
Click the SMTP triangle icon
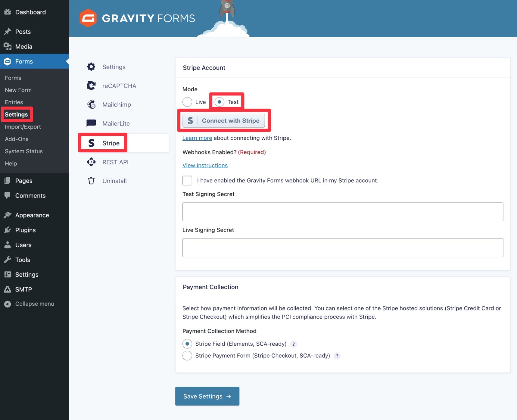click(8, 289)
